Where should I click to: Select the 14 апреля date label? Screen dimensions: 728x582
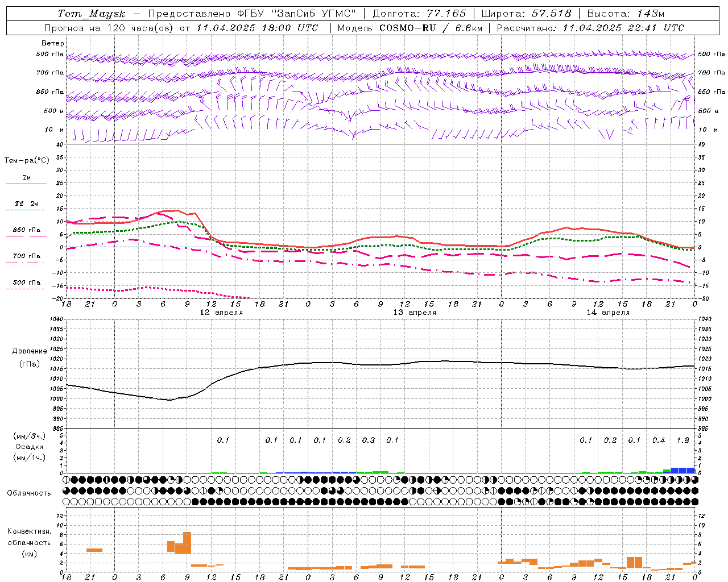(608, 313)
